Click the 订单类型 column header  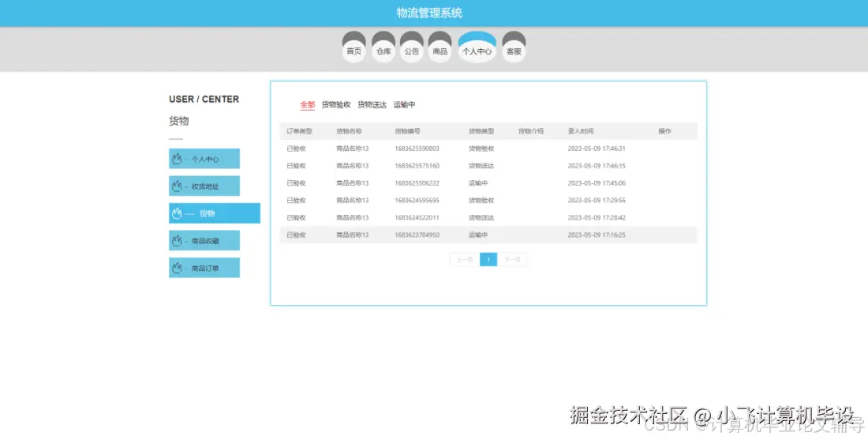tap(300, 131)
